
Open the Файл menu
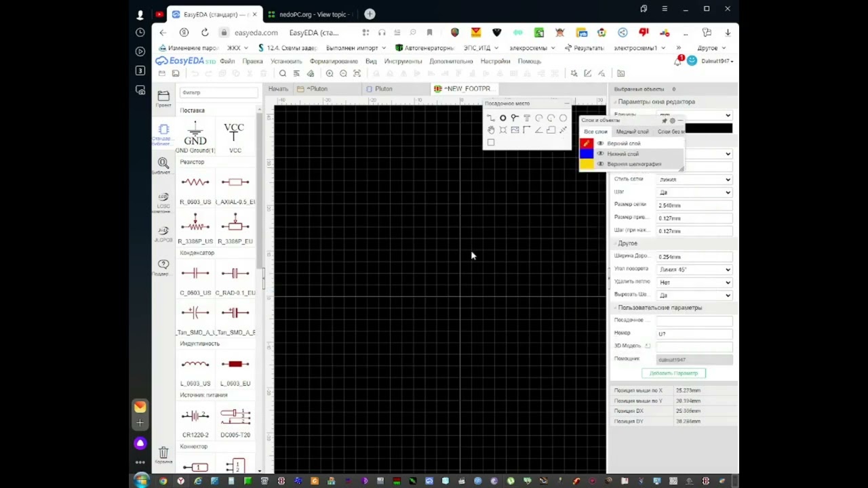[x=227, y=61]
